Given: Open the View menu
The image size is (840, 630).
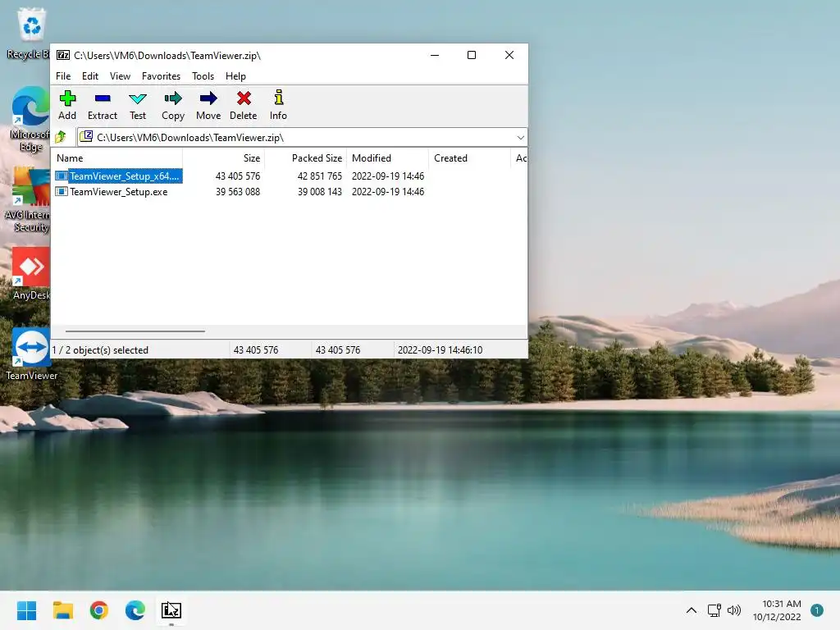Looking at the screenshot, I should click(120, 76).
